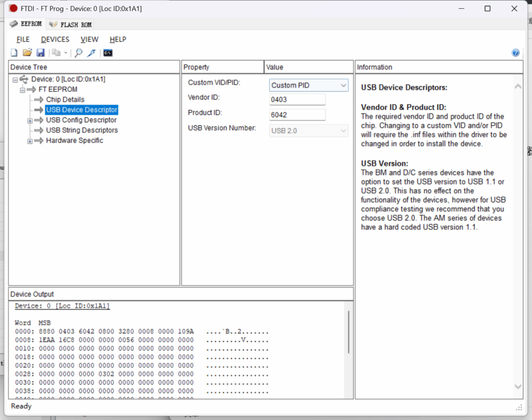Click hex value 1EAA in Device Output
The image size is (532, 420).
(x=46, y=340)
